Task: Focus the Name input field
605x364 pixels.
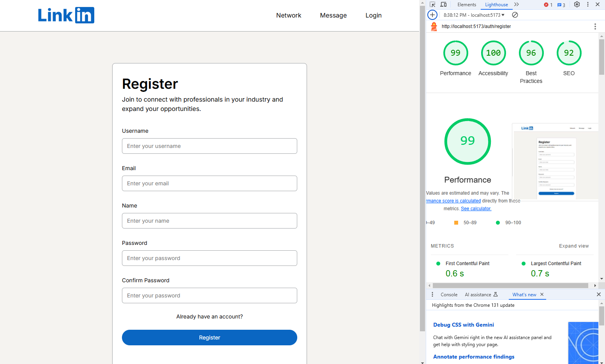Action: click(210, 221)
